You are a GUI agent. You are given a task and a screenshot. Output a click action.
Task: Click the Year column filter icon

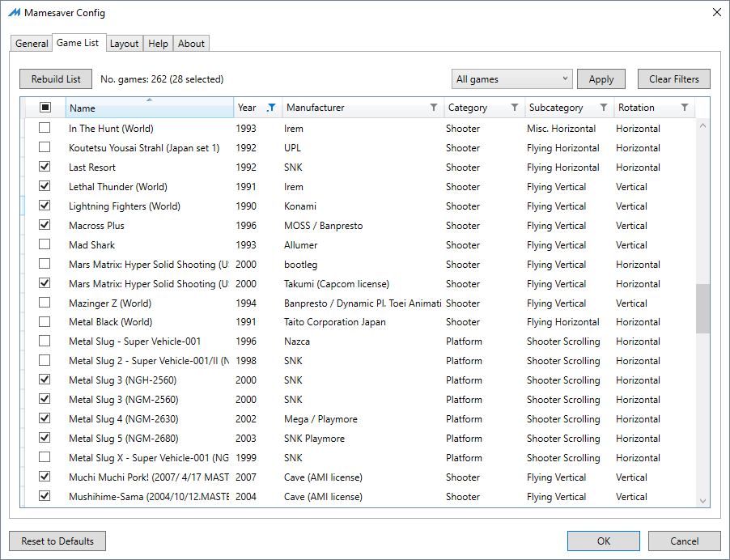[271, 108]
